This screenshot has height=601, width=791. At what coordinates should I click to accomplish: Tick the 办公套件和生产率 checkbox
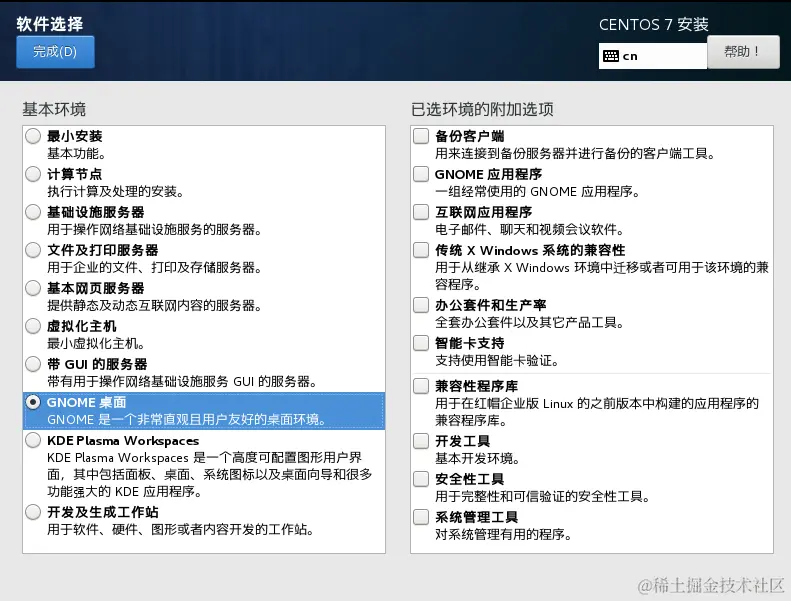coord(421,305)
